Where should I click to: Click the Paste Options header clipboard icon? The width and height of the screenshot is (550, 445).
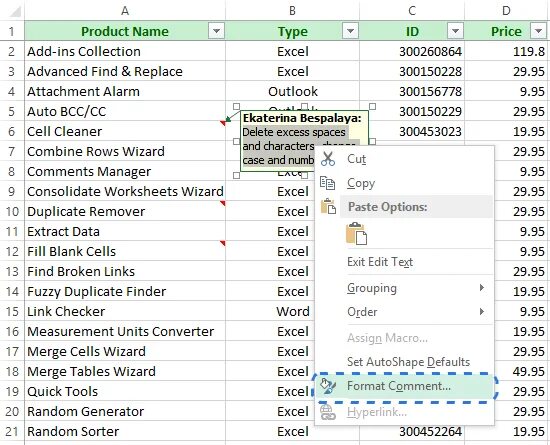click(328, 206)
